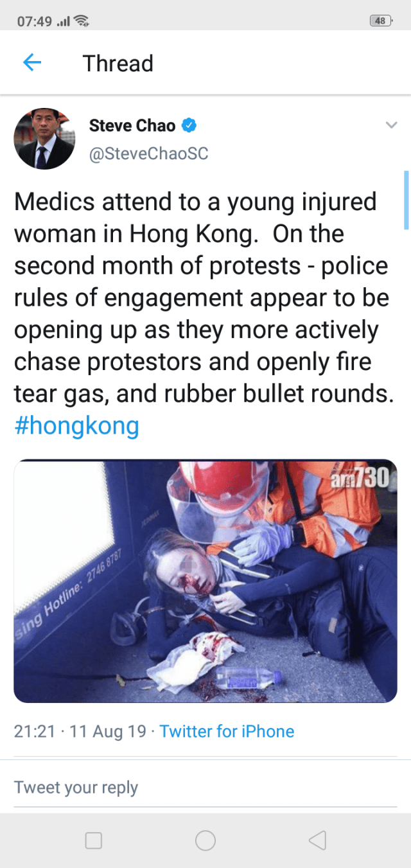The image size is (411, 868).
Task: Open the tweet's attached photo
Action: click(205, 581)
